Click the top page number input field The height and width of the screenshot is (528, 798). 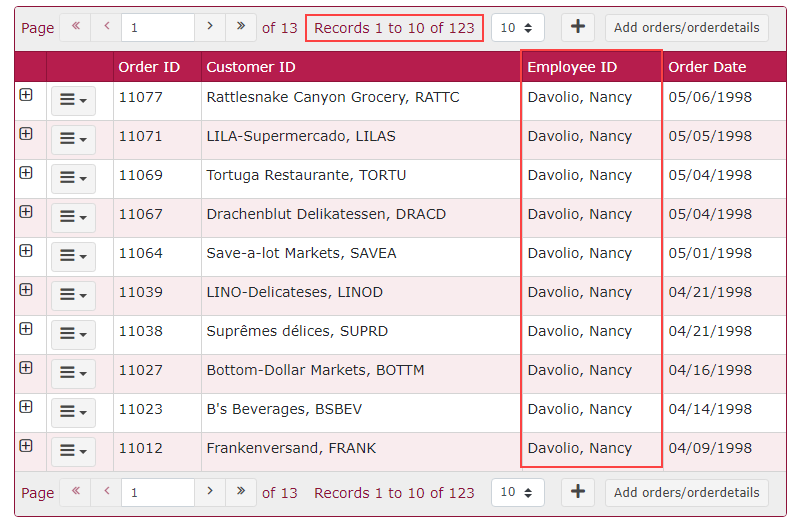157,28
